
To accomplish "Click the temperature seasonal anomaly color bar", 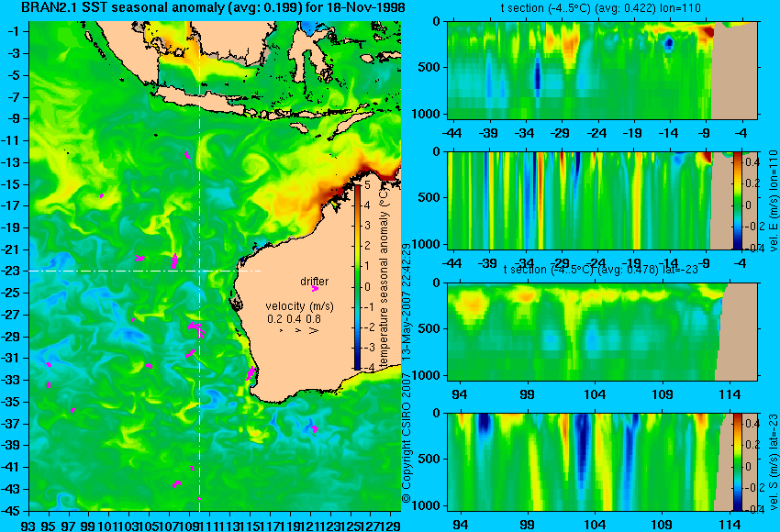I will [357, 277].
